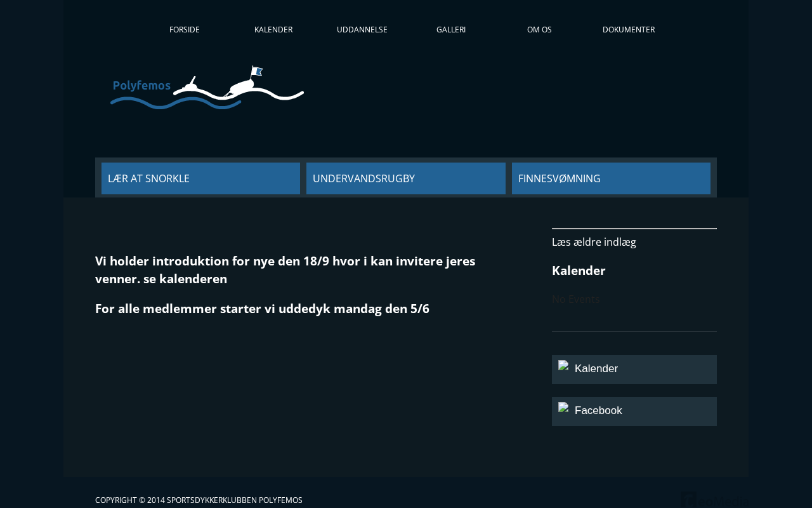812x508 pixels.
Task: Select the FINNESVØMNING button
Action: click(x=611, y=178)
